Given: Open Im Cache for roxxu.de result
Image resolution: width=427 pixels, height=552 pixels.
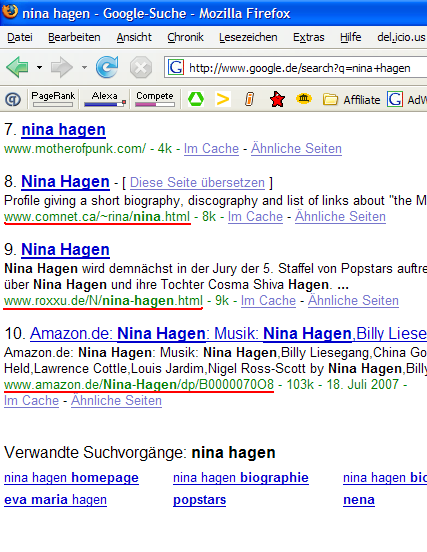Looking at the screenshot, I should pyautogui.click(x=268, y=301).
